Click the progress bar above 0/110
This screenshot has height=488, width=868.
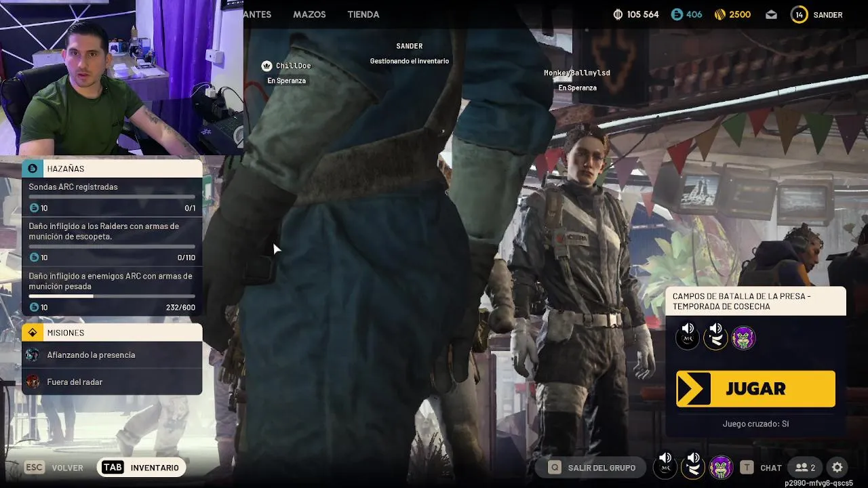point(112,246)
